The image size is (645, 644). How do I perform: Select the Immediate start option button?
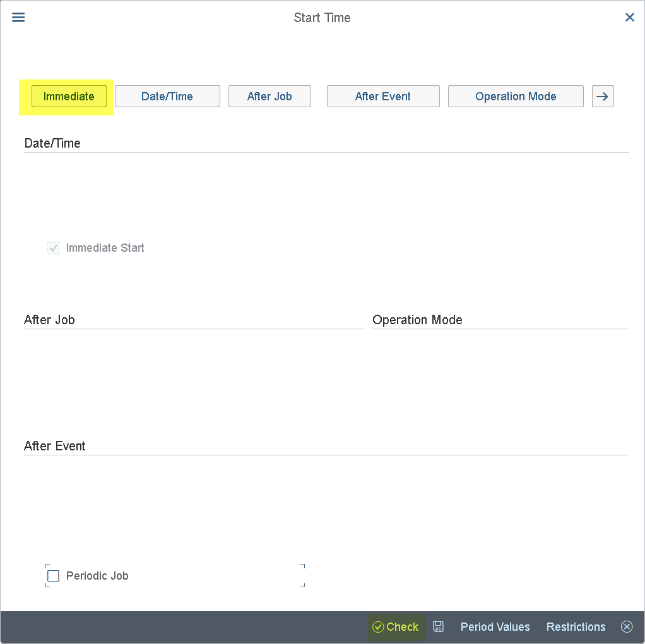(69, 97)
